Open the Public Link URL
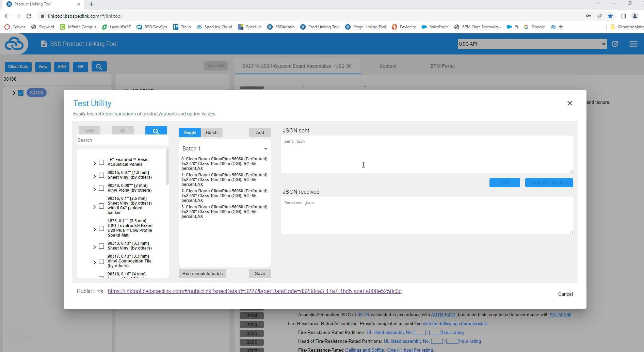The width and height of the screenshot is (644, 352). 254,291
